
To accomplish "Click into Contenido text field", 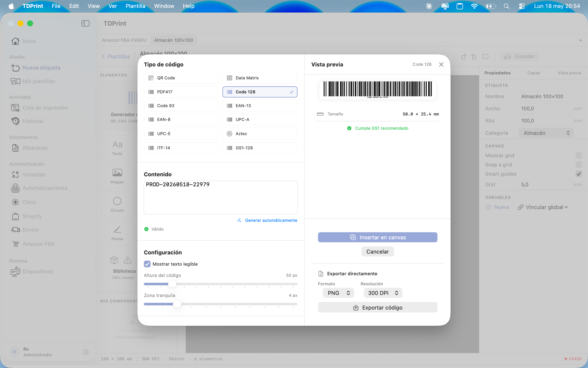I will [x=221, y=197].
